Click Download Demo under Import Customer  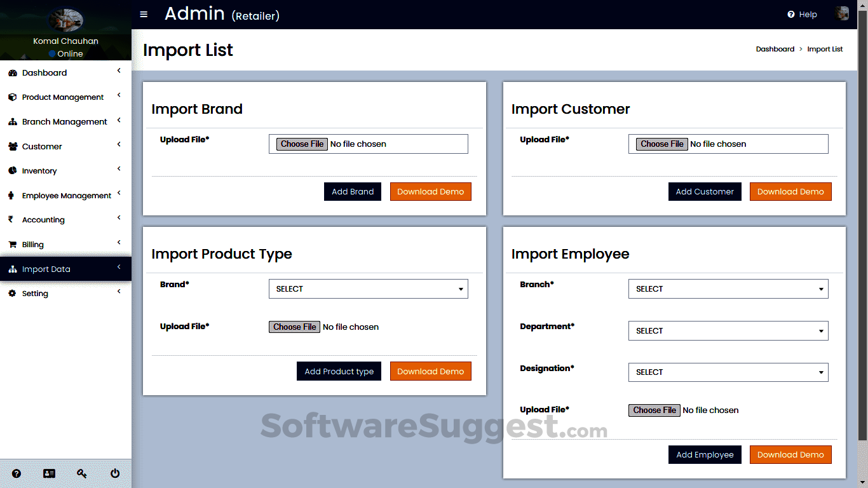[790, 192]
